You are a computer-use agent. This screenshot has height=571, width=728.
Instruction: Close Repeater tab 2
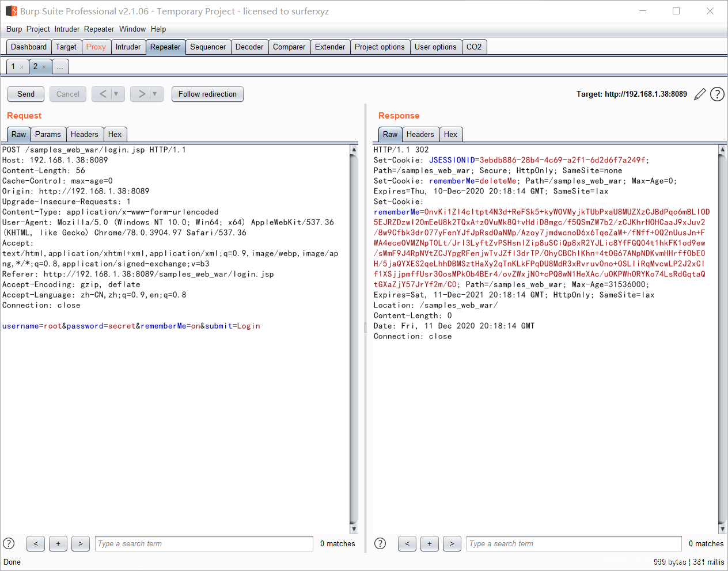[44, 67]
